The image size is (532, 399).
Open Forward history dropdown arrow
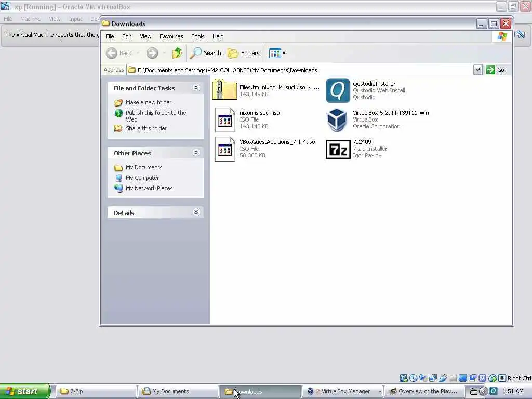[x=164, y=53]
